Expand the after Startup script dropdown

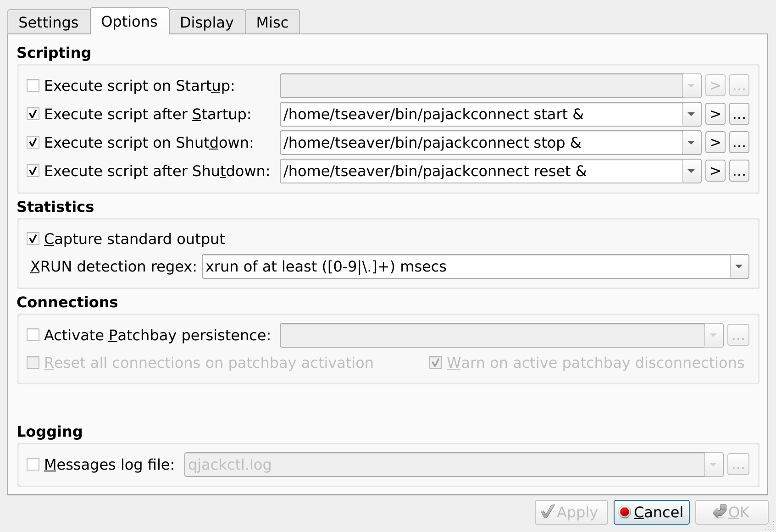[x=691, y=114]
